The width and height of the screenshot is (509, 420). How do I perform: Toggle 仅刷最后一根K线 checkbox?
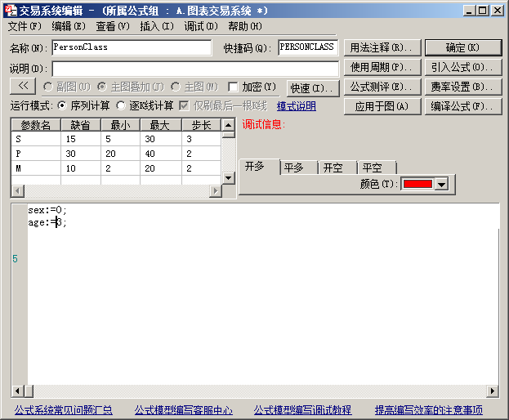tap(184, 105)
